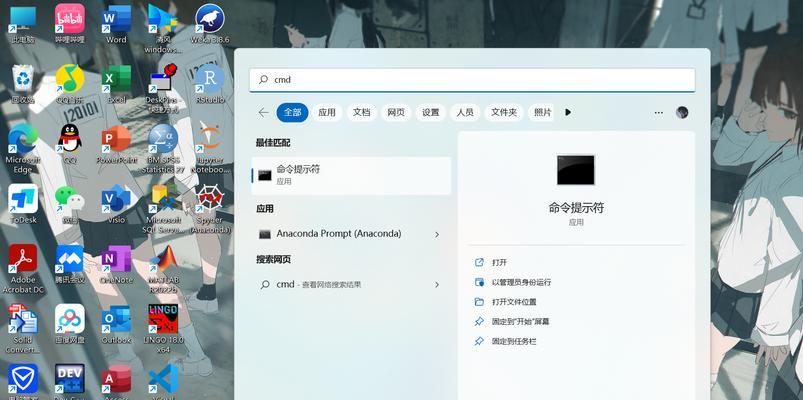Select the Solid Converter desktop icon
The width and height of the screenshot is (803, 400).
[x=23, y=329]
